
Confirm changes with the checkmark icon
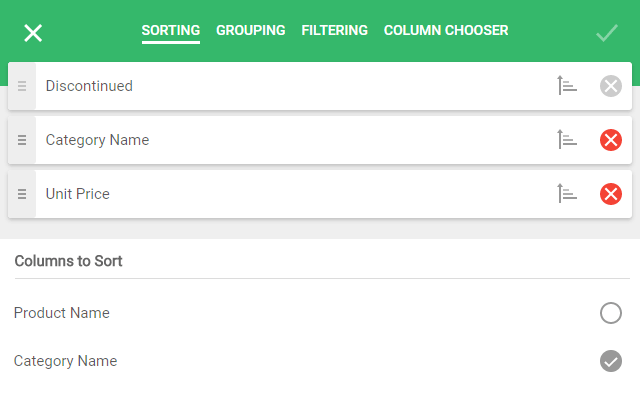coord(607,33)
